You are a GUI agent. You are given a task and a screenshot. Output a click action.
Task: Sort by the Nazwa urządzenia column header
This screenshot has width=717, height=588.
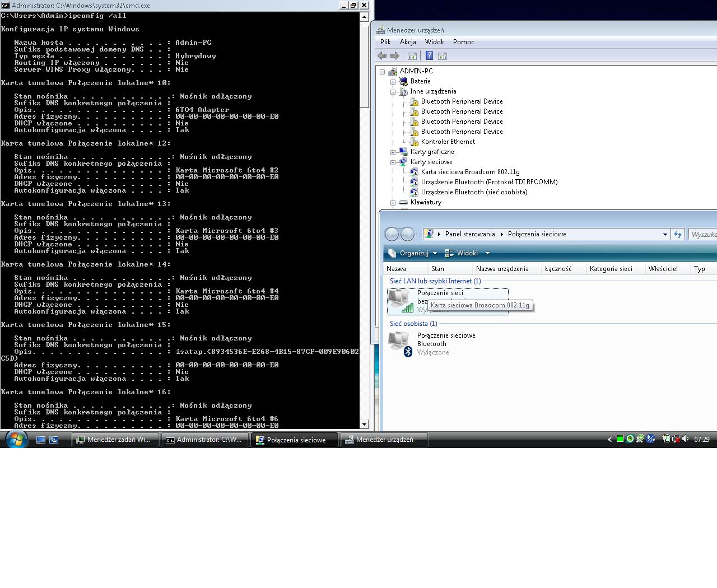coord(508,269)
